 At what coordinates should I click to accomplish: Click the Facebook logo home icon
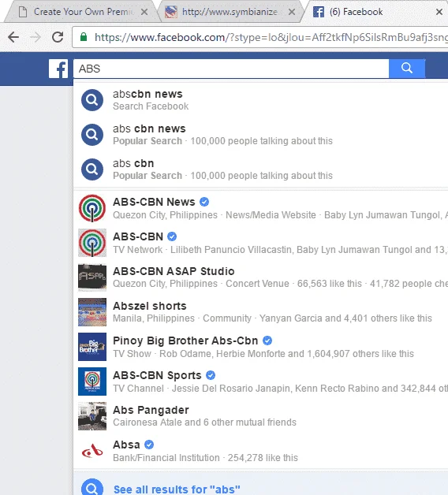[x=58, y=69]
